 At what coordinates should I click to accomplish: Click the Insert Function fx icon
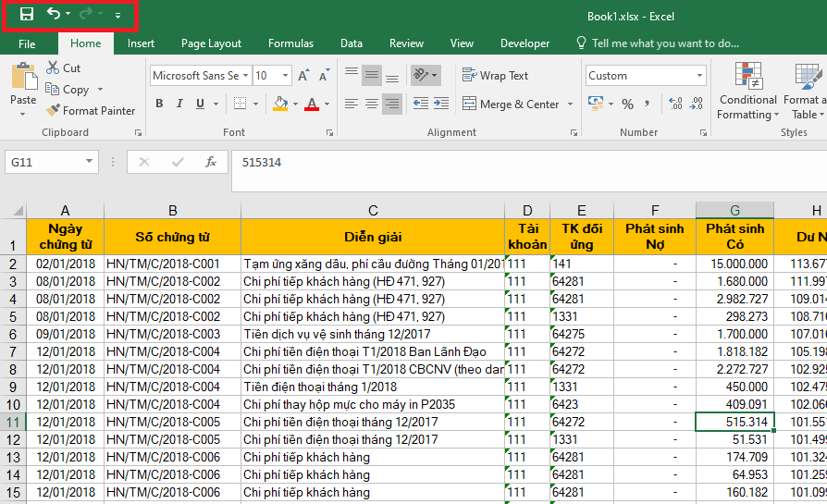[210, 162]
